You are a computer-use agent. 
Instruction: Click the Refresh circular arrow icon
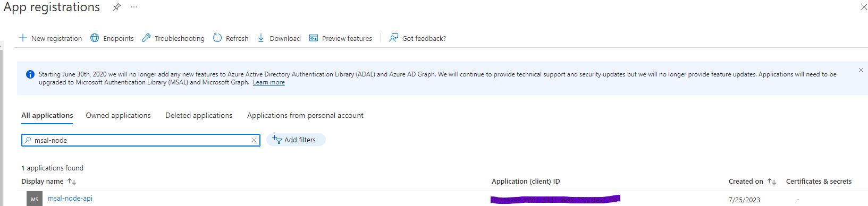point(217,38)
